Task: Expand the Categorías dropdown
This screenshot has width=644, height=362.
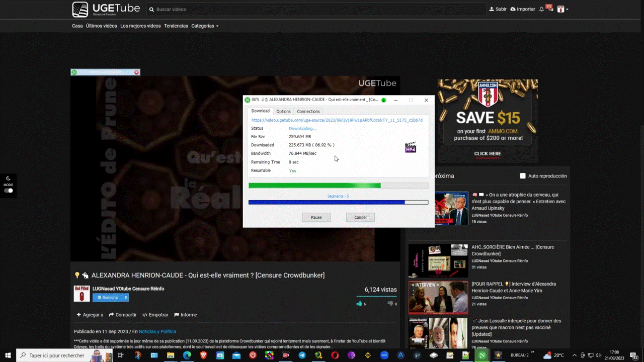Action: pos(205,26)
